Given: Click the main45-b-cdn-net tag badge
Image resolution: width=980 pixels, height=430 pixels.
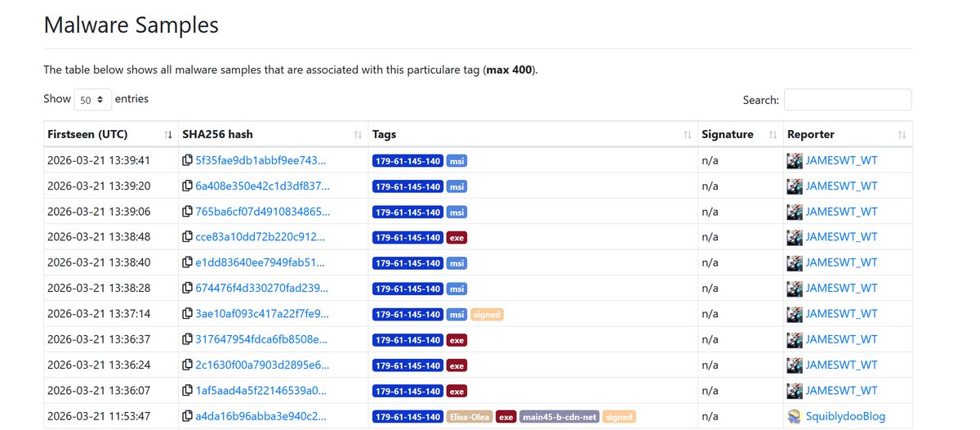Looking at the screenshot, I should [x=559, y=417].
